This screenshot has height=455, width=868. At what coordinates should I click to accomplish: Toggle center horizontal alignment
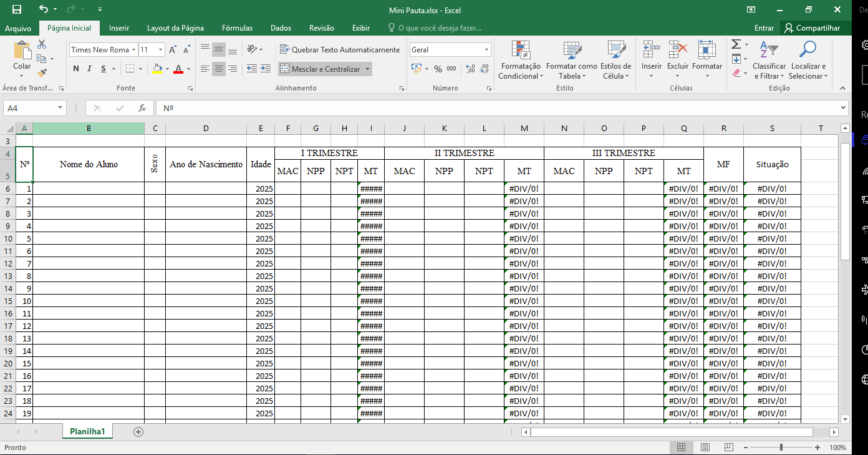click(219, 69)
